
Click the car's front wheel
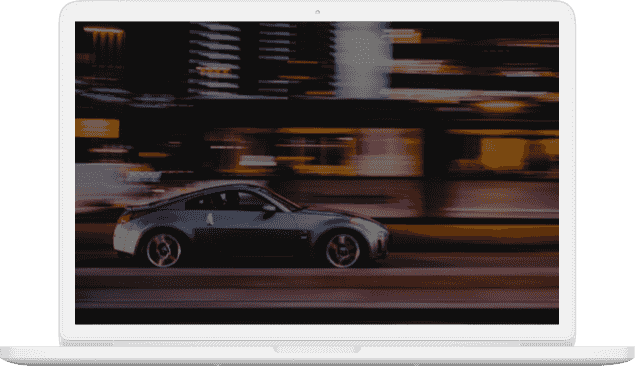[343, 250]
